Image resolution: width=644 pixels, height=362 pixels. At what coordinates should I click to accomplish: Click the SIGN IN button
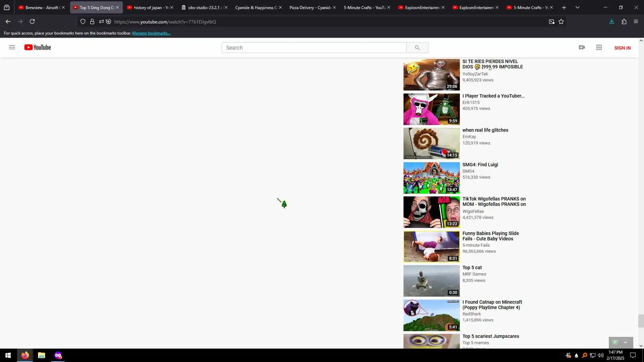coord(622,48)
